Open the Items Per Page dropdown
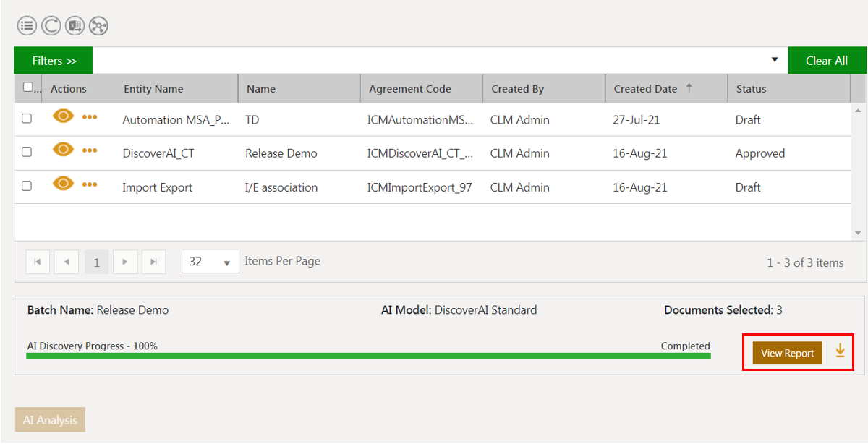Image resolution: width=868 pixels, height=444 pixels. point(210,262)
